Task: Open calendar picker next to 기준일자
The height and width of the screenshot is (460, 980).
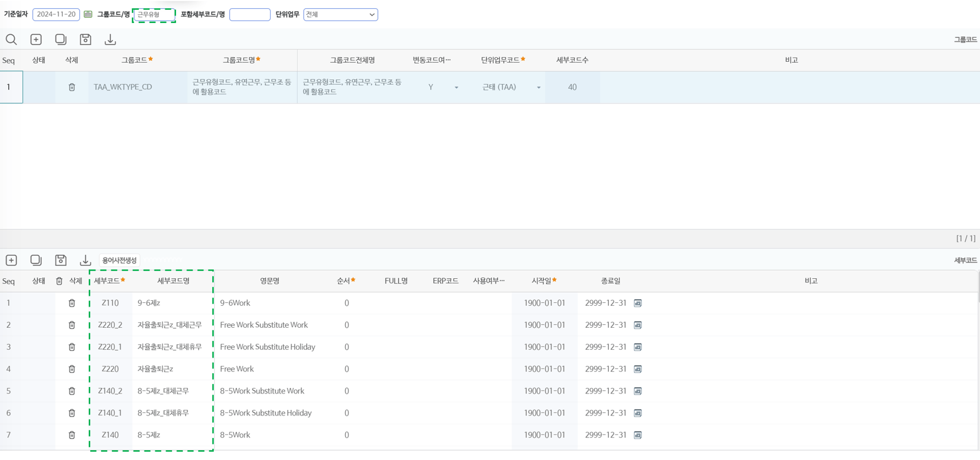Action: coord(88,14)
